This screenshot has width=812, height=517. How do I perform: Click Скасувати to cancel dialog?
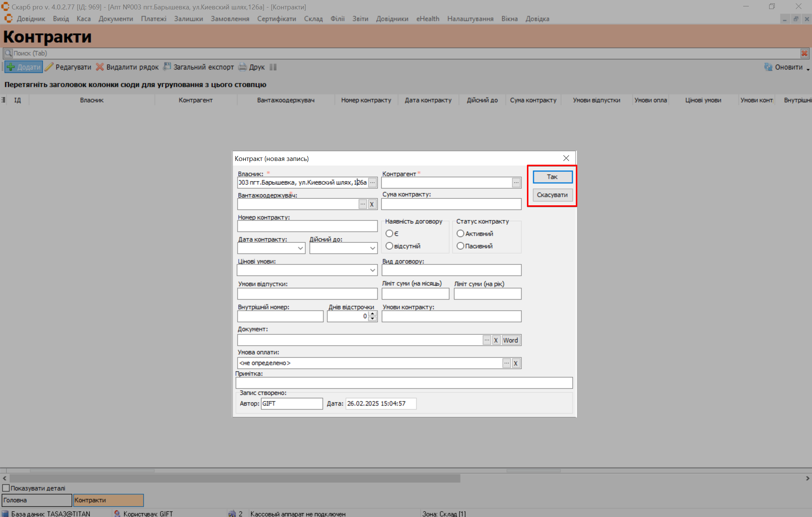coord(552,195)
